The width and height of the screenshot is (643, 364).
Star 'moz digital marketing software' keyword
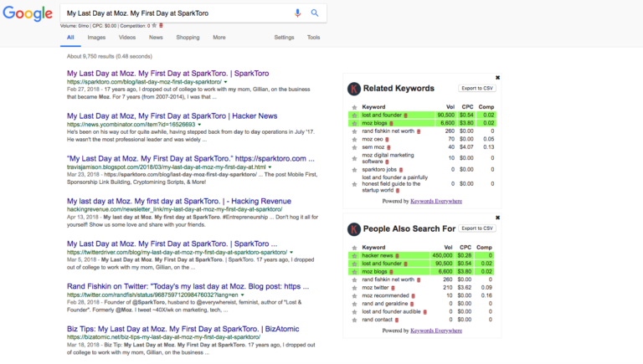tap(354, 159)
